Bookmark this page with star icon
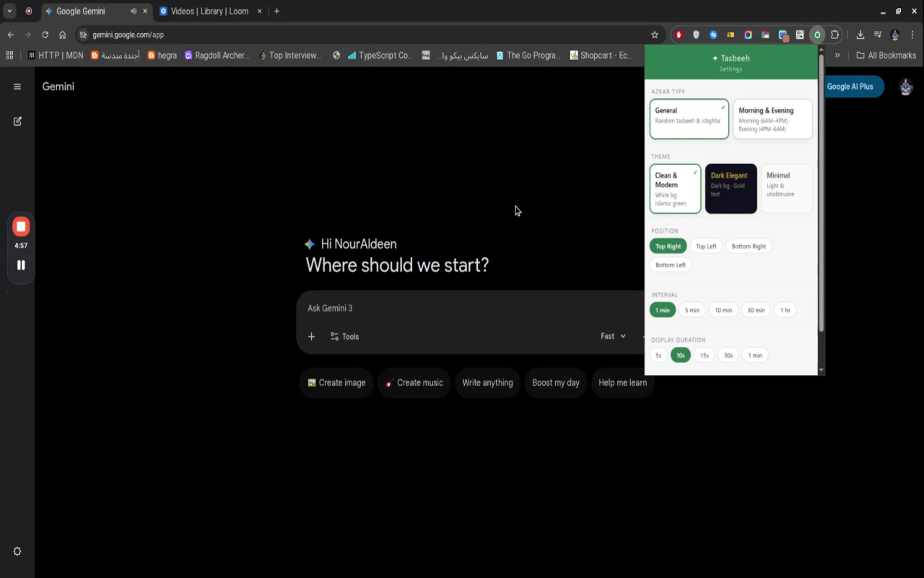The width and height of the screenshot is (924, 578). click(655, 35)
